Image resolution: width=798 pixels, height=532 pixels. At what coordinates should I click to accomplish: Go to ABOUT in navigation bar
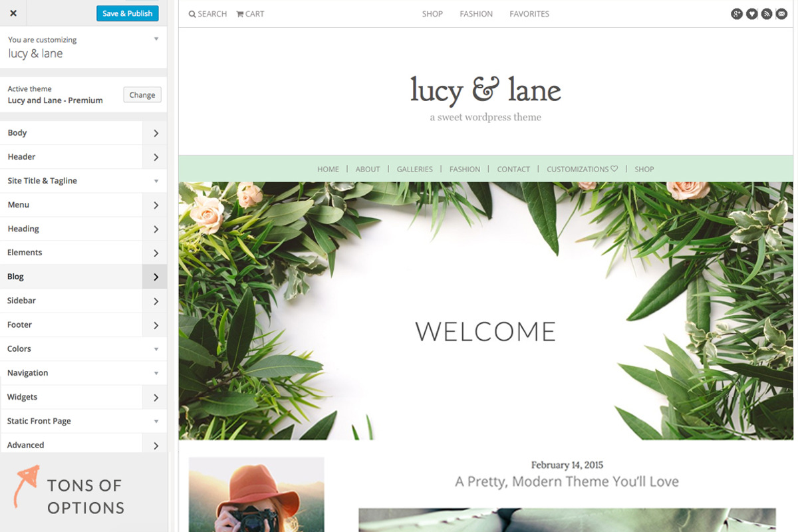[x=368, y=170]
